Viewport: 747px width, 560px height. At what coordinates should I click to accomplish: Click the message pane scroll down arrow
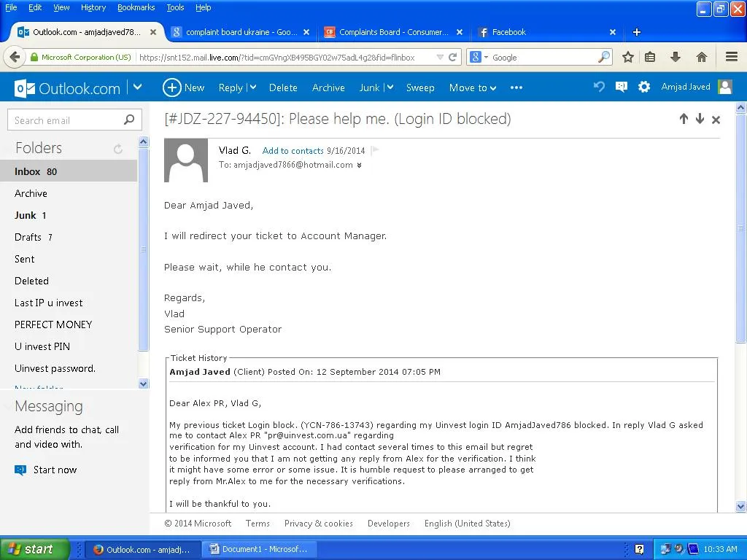click(x=741, y=506)
